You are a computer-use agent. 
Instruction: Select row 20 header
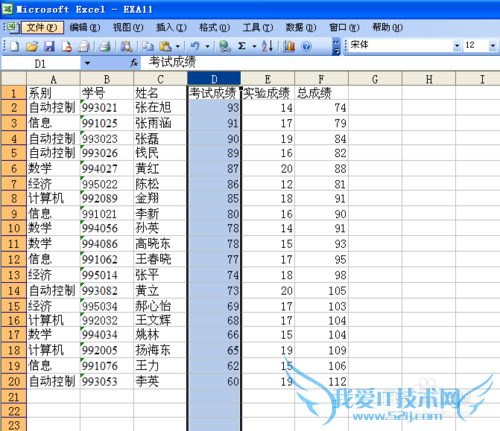14,381
